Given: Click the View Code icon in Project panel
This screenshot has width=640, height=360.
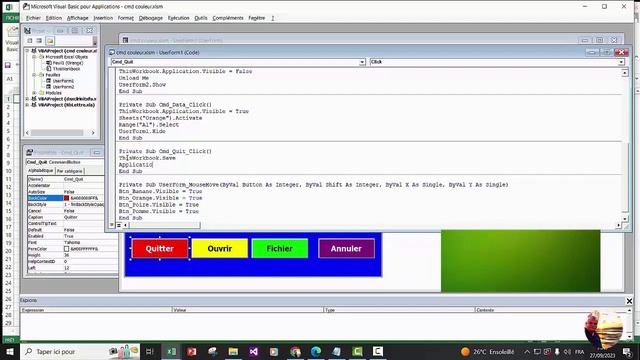Looking at the screenshot, I should (30, 41).
